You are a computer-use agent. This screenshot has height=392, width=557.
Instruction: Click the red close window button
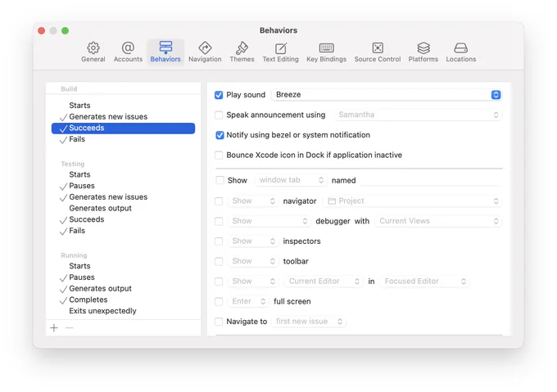(41, 30)
